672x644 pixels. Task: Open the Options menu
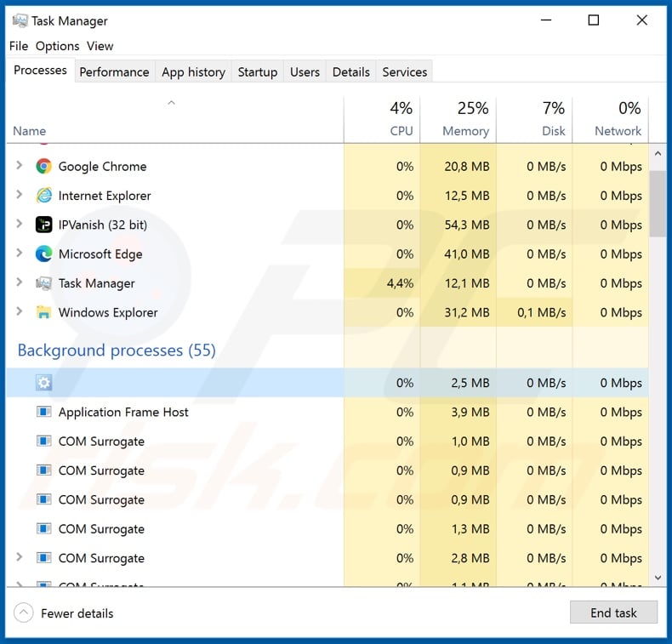(58, 46)
